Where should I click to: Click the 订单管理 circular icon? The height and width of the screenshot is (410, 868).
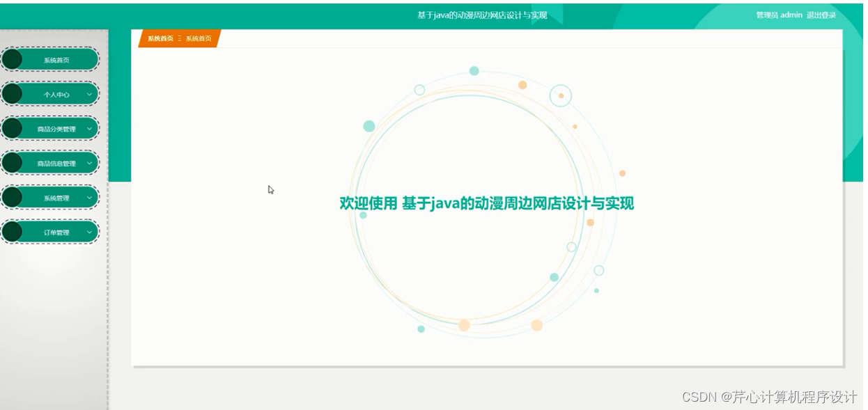13,231
